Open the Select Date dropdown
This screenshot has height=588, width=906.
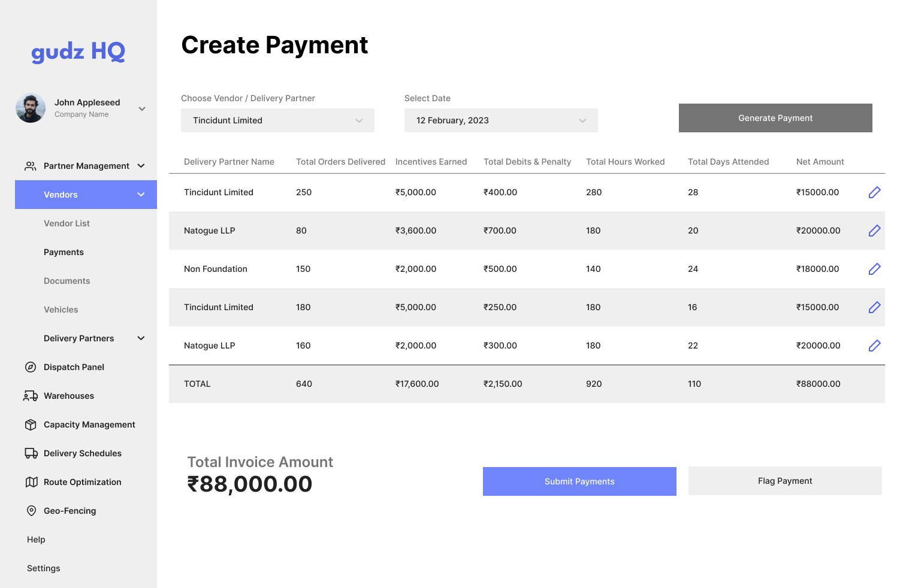tap(501, 120)
